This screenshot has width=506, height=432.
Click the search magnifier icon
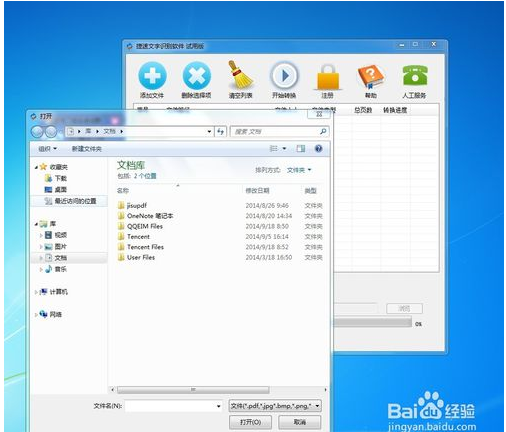coord(323,131)
